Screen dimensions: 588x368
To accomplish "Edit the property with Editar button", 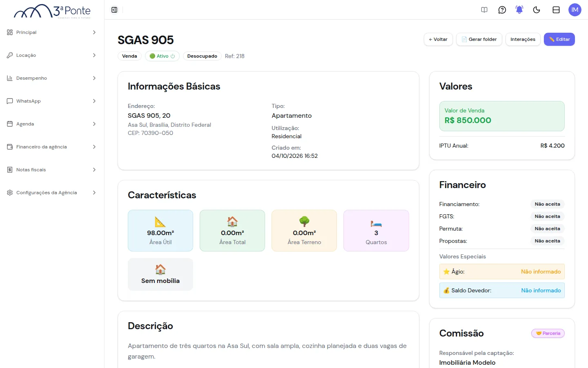I will pyautogui.click(x=559, y=39).
